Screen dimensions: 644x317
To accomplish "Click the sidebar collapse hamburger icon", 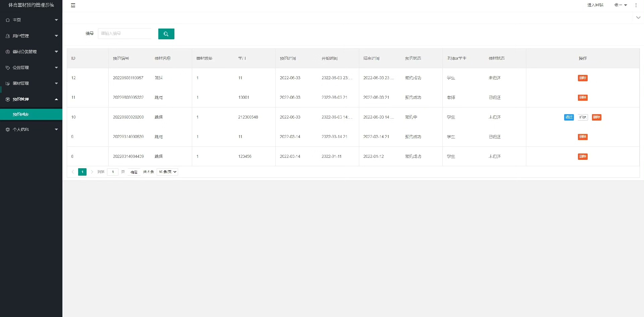I will [73, 5].
